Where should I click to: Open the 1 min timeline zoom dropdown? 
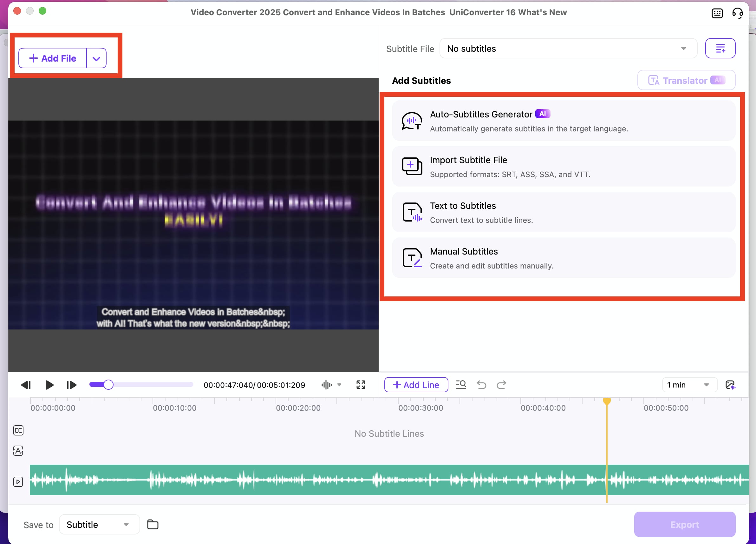click(689, 385)
